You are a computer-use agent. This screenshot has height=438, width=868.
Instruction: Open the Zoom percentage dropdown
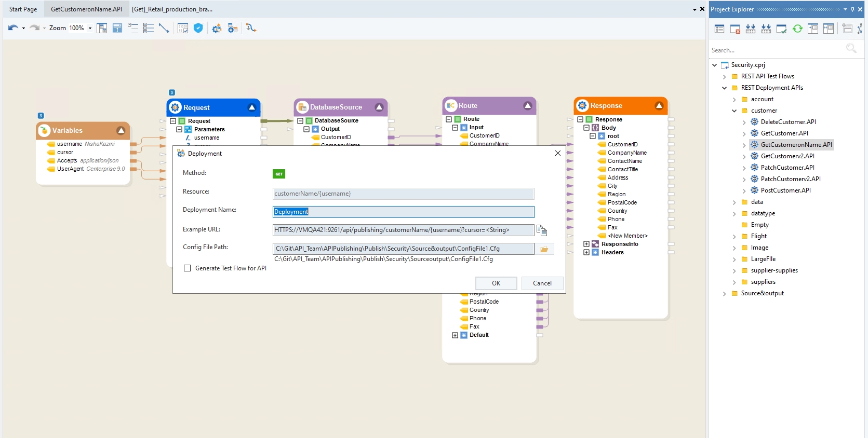[x=90, y=28]
